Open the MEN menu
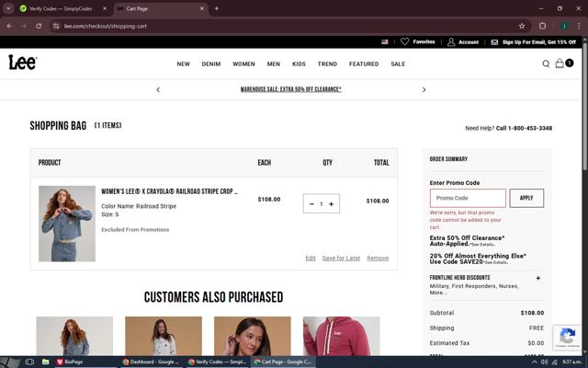588x368 pixels. [274, 63]
